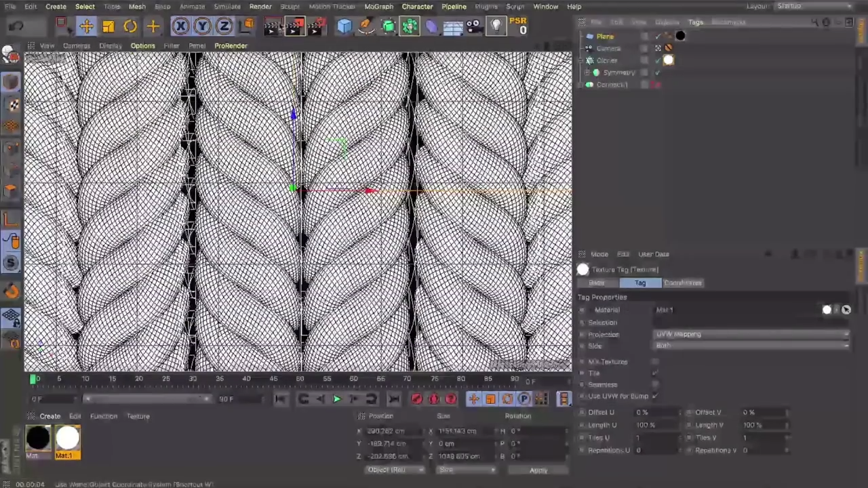
Task: Open the Spline pen tool in the toolbar
Action: [366, 26]
